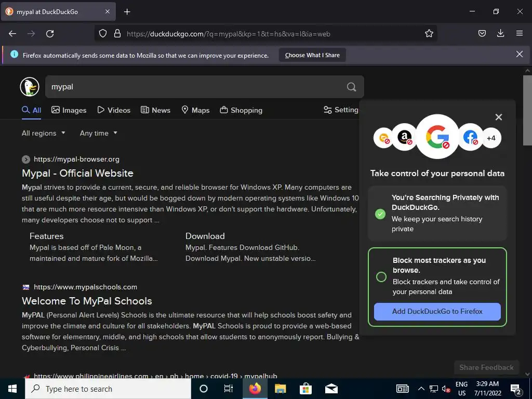The height and width of the screenshot is (399, 532).
Task: Click the site security padlock icon
Action: click(x=117, y=34)
